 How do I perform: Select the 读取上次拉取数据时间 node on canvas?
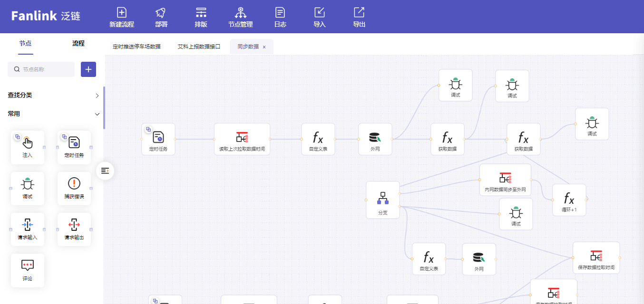pos(242,139)
